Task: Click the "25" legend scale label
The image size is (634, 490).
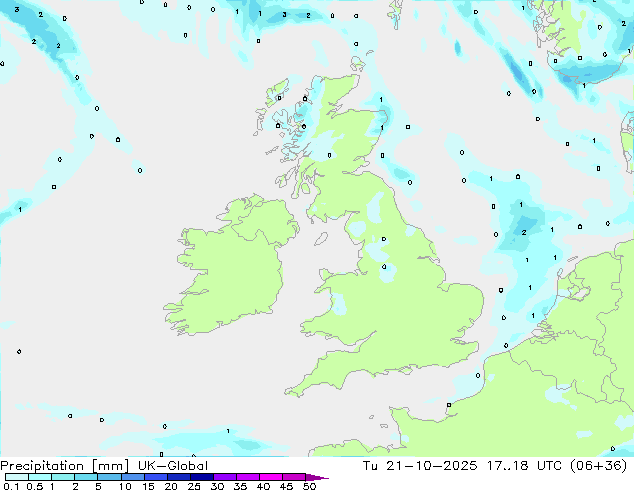Action: pos(194,486)
